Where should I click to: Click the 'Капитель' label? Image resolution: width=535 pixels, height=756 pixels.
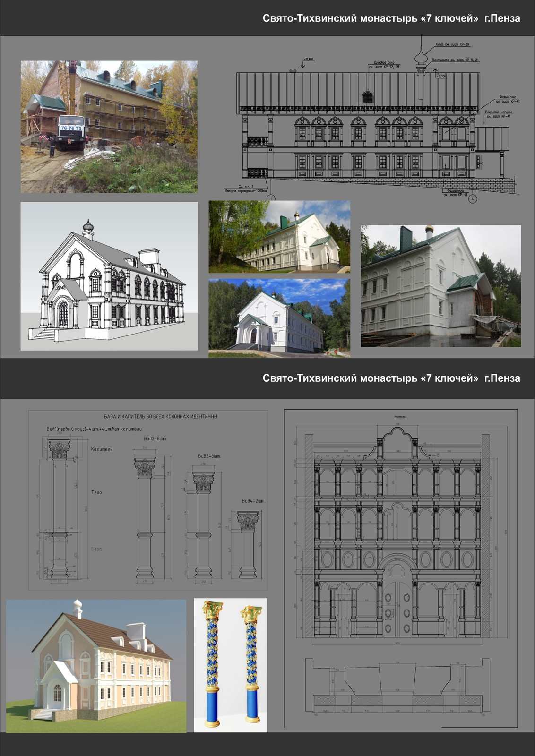102,449
